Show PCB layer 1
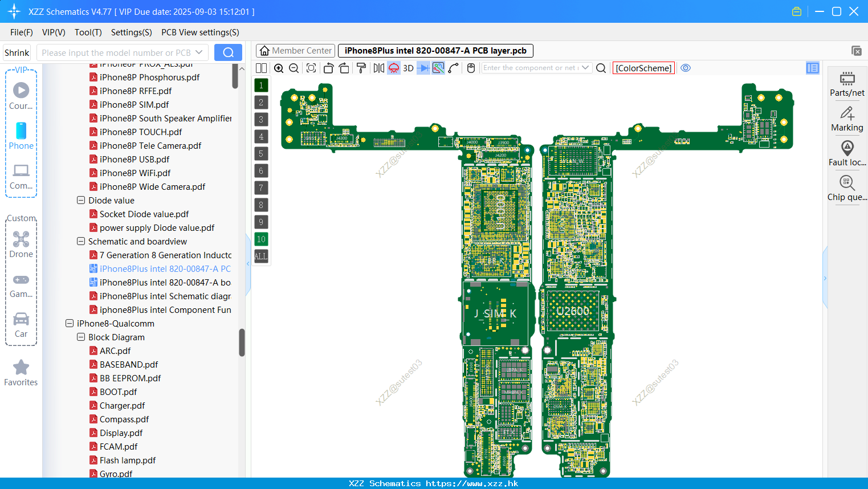The height and width of the screenshot is (489, 868). point(261,85)
